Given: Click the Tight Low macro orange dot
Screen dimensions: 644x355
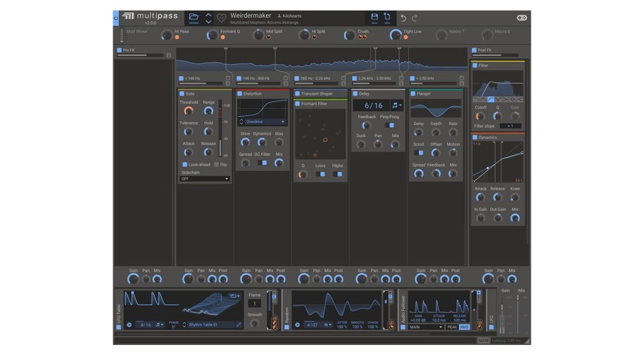Looking at the screenshot, I should coord(406,37).
